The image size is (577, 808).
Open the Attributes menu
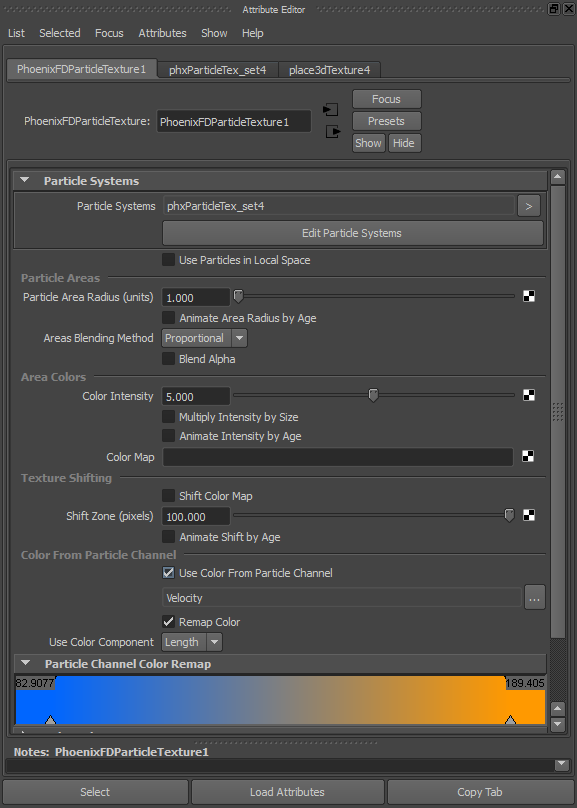tap(162, 33)
